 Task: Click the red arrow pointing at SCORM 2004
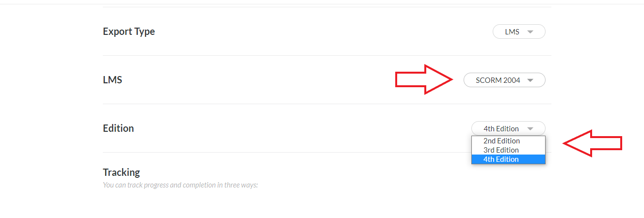[x=424, y=79]
